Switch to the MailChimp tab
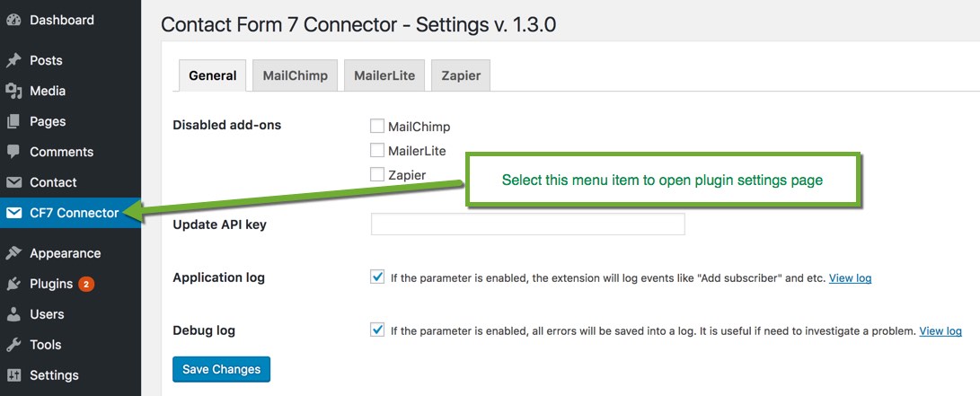 pos(295,75)
